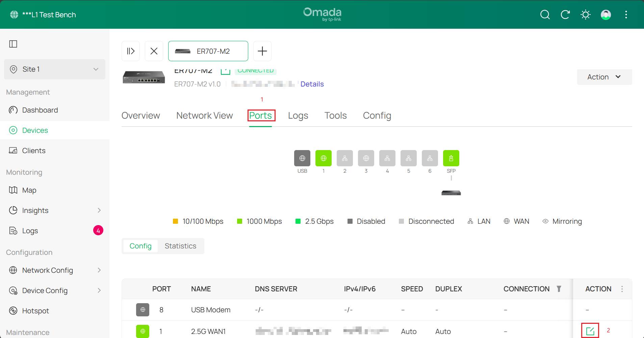Screen dimensions: 644x338
Task: Click the switch connected below SFP
Action: click(x=451, y=193)
